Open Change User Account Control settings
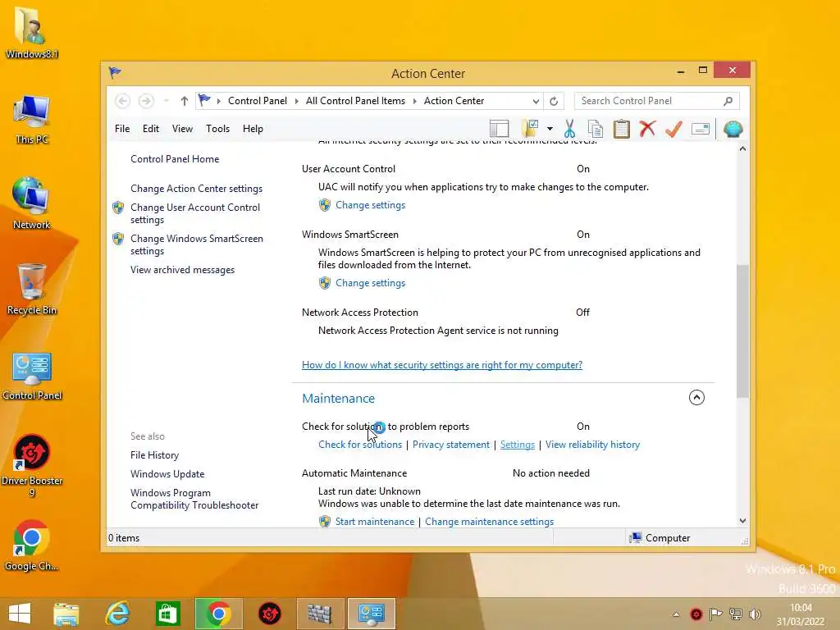This screenshot has width=840, height=630. 195,213
